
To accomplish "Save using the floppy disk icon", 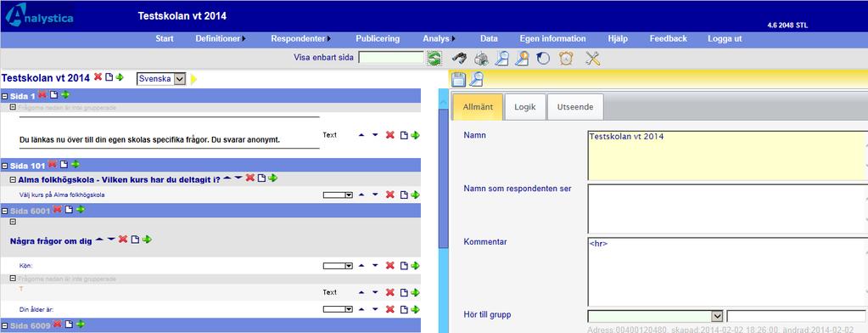I will (458, 79).
